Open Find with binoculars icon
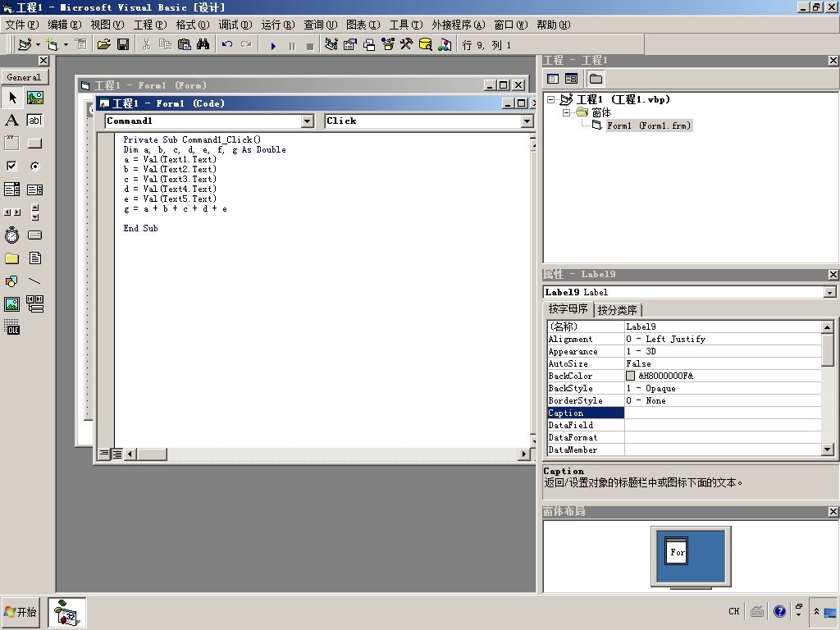 (203, 44)
